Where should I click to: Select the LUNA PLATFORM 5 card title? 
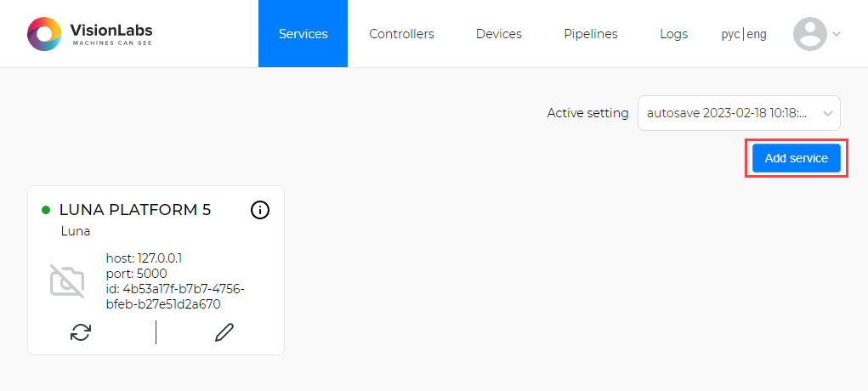tap(135, 210)
